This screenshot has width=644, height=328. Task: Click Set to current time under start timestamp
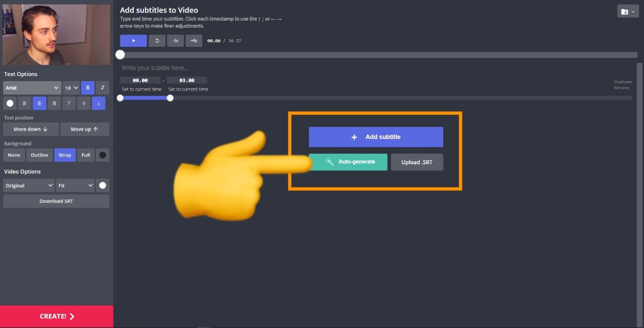click(141, 89)
